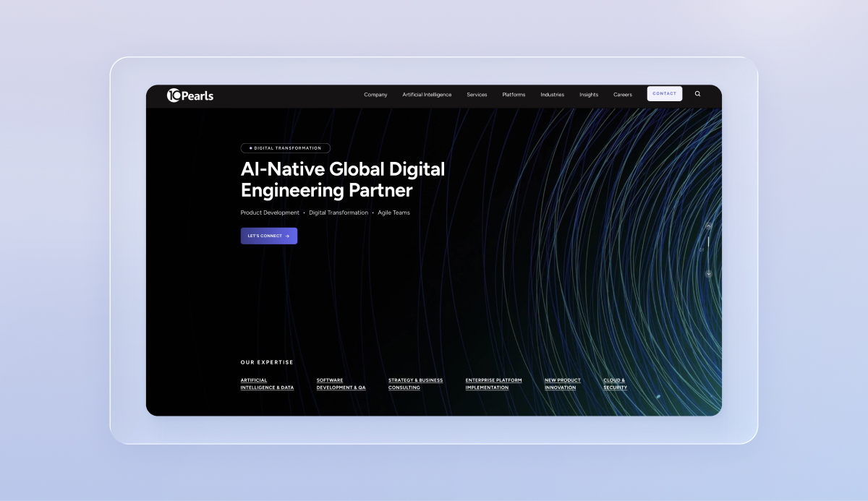Click the hero headline "AI-Native Global Digital Engineering Partner"
This screenshot has height=501, width=868.
pyautogui.click(x=343, y=180)
